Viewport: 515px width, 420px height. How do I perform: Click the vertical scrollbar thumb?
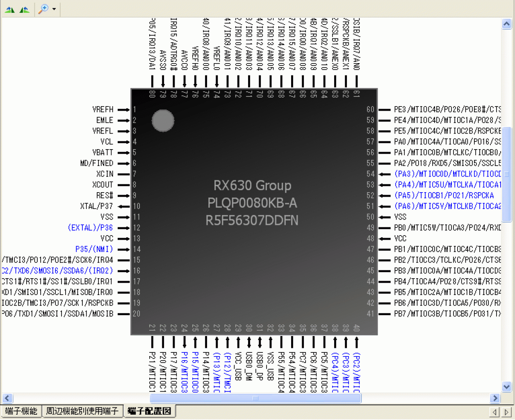tap(507, 174)
